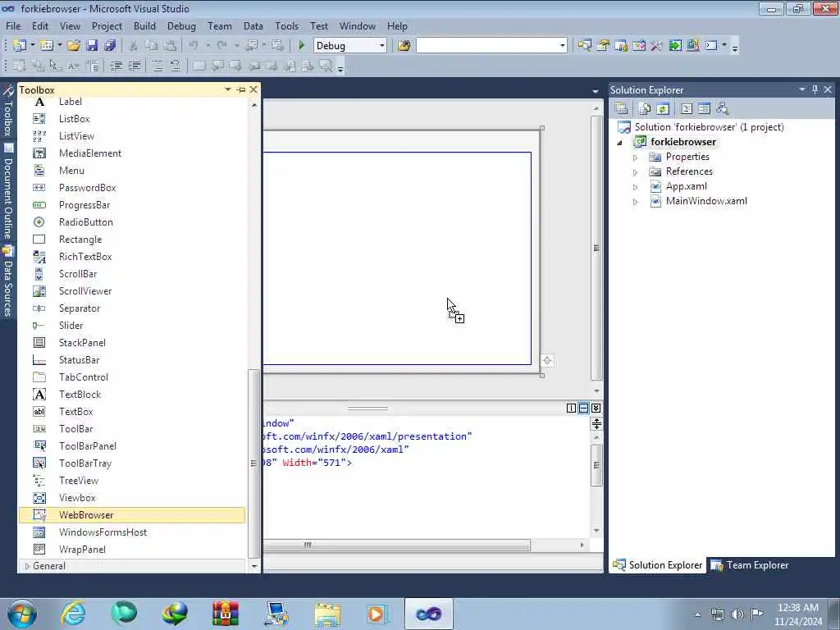Select the RadioButton control in Toolbox
Viewport: 840px width, 630px height.
tap(132, 222)
